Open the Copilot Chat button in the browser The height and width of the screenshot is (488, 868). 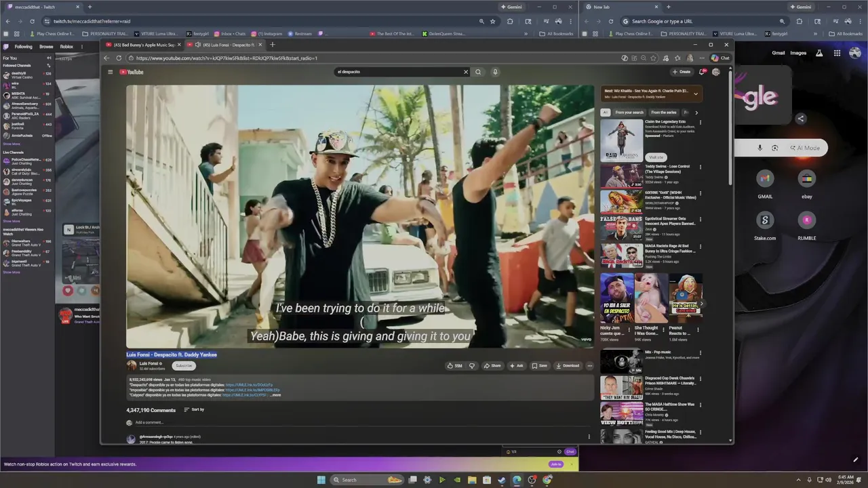722,58
